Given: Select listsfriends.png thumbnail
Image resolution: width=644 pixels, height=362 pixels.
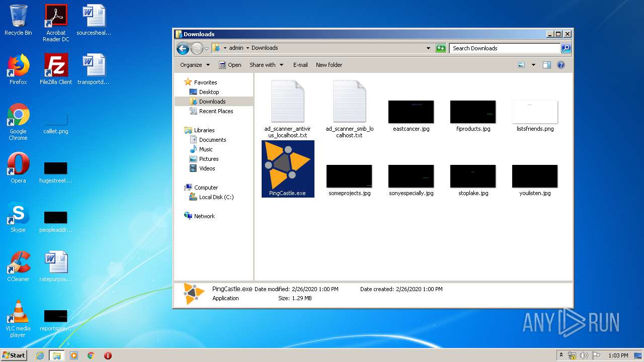Looking at the screenshot, I should (535, 112).
